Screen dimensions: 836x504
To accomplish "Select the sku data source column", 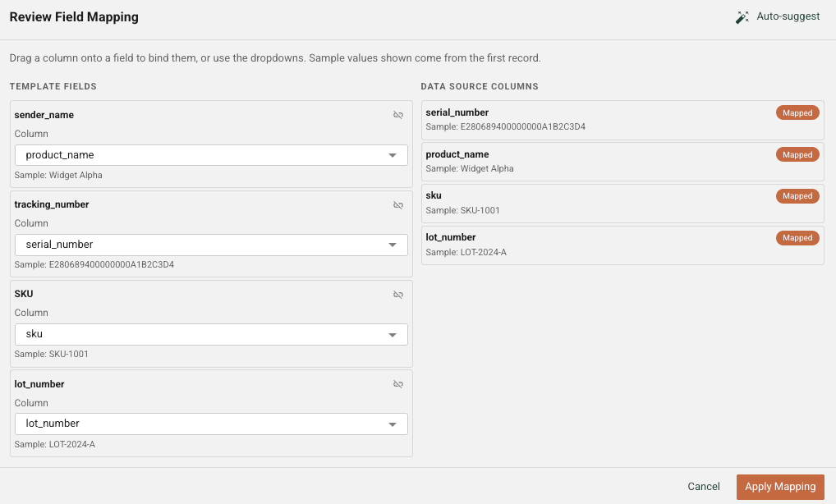I will (622, 203).
